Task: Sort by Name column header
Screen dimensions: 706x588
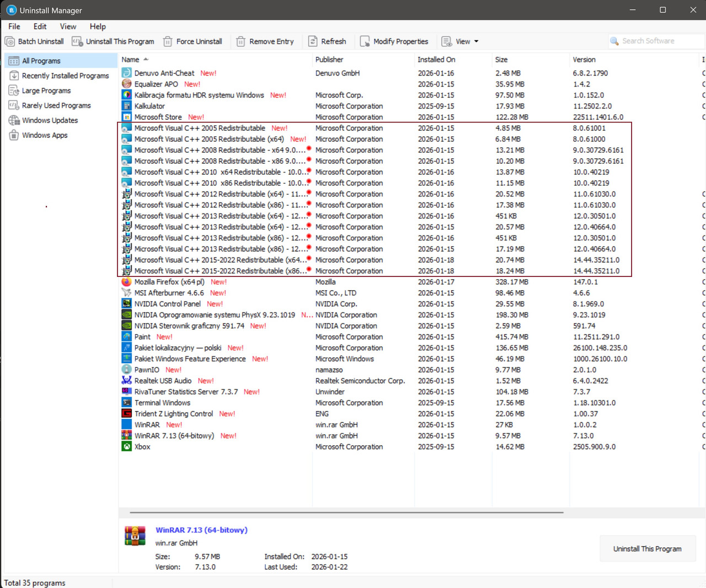Action: point(215,60)
